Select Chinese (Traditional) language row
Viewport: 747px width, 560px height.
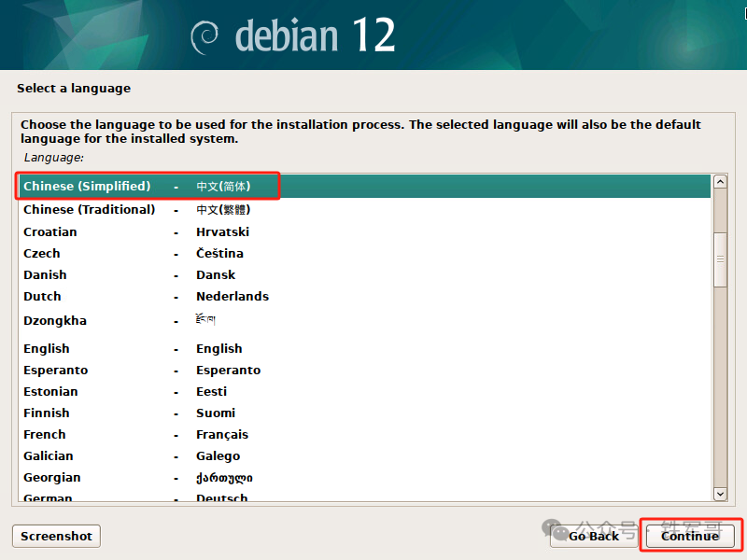coord(365,209)
